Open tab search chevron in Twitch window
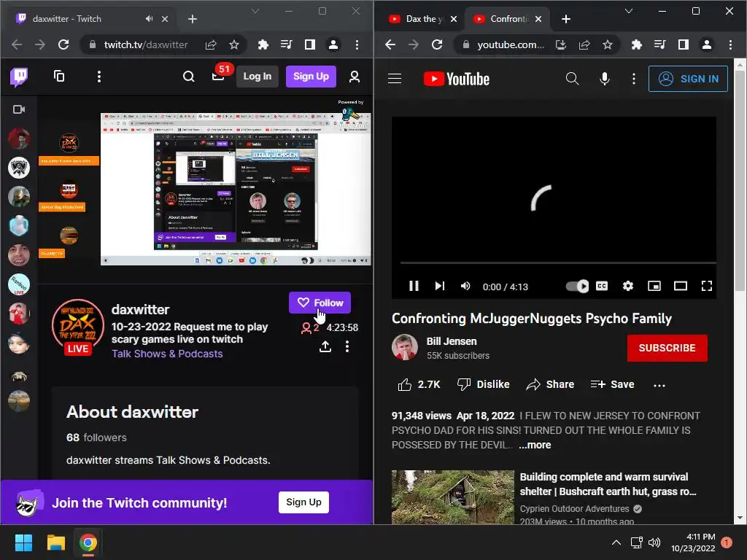 [x=255, y=11]
